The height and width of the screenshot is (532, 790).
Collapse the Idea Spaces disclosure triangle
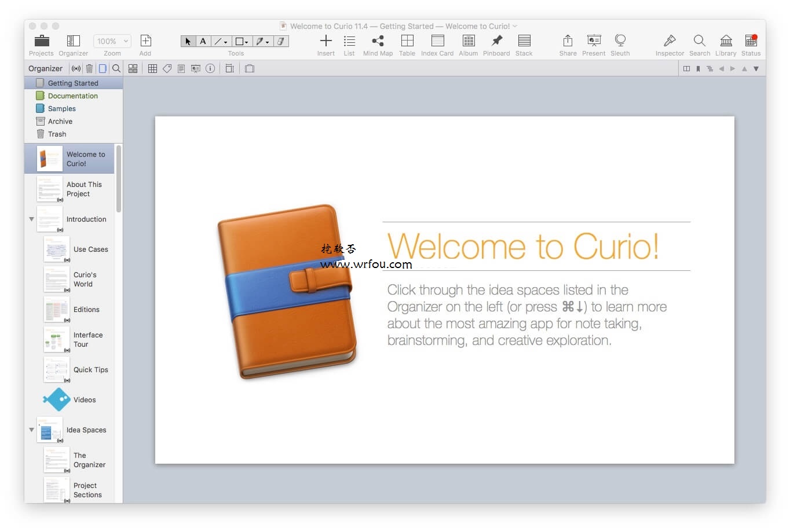(31, 430)
